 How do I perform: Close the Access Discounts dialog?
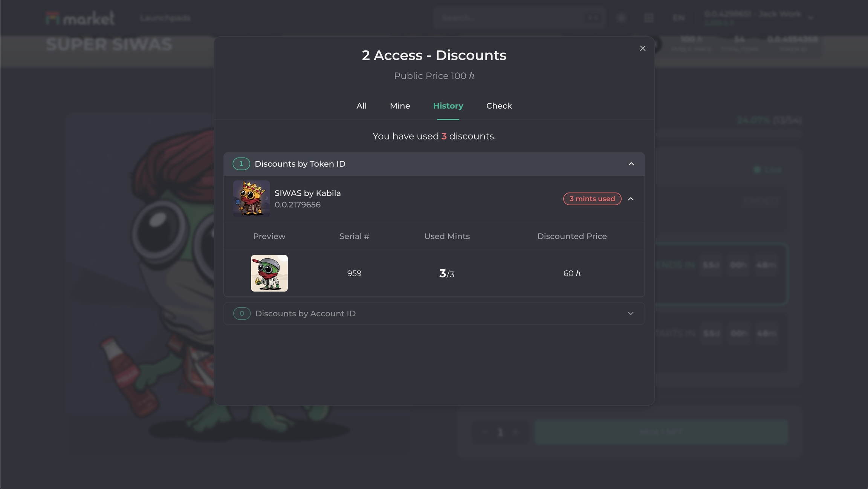(x=642, y=48)
